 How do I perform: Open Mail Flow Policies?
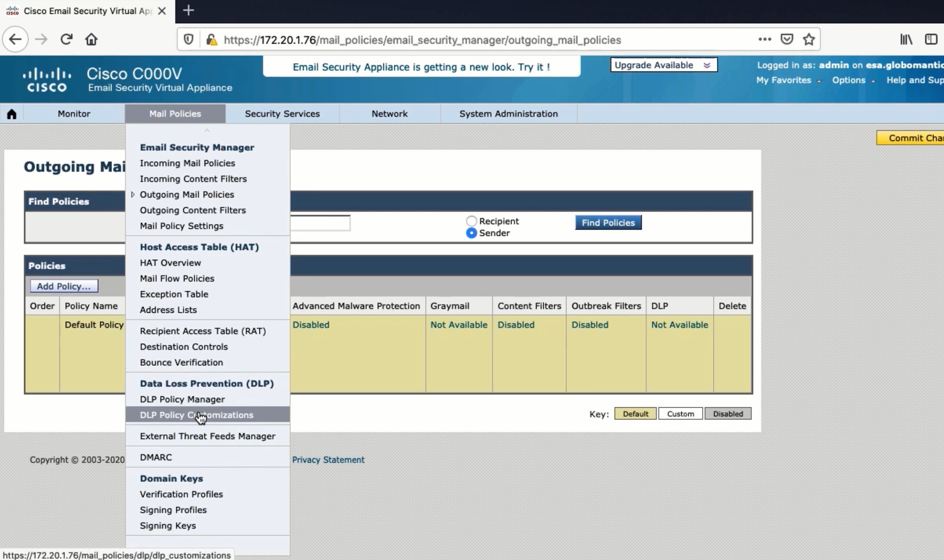tap(177, 279)
